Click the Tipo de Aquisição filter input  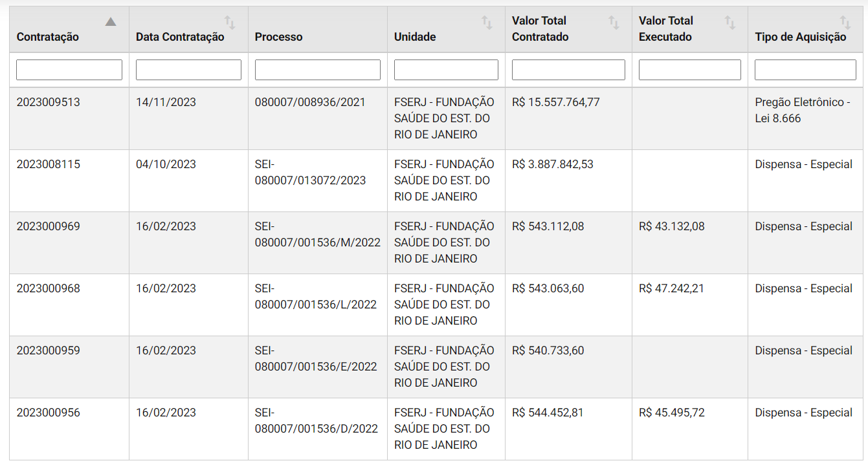click(x=805, y=70)
